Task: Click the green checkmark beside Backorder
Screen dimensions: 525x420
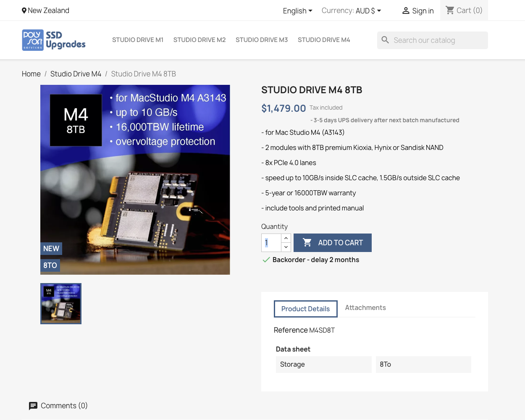Action: pos(266,260)
